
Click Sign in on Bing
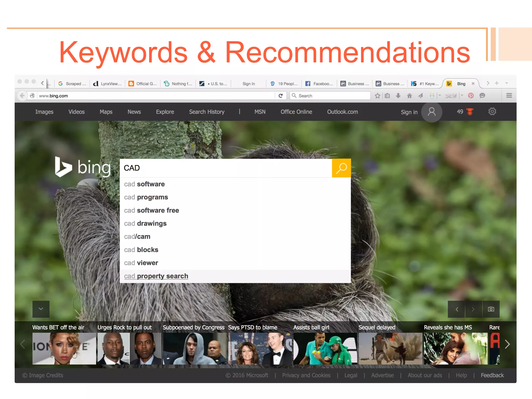click(x=409, y=112)
